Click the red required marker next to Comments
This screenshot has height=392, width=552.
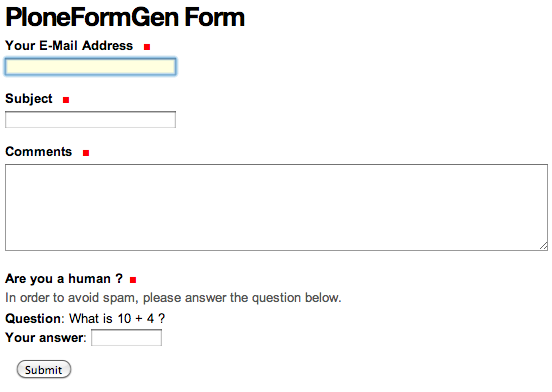[x=86, y=153]
